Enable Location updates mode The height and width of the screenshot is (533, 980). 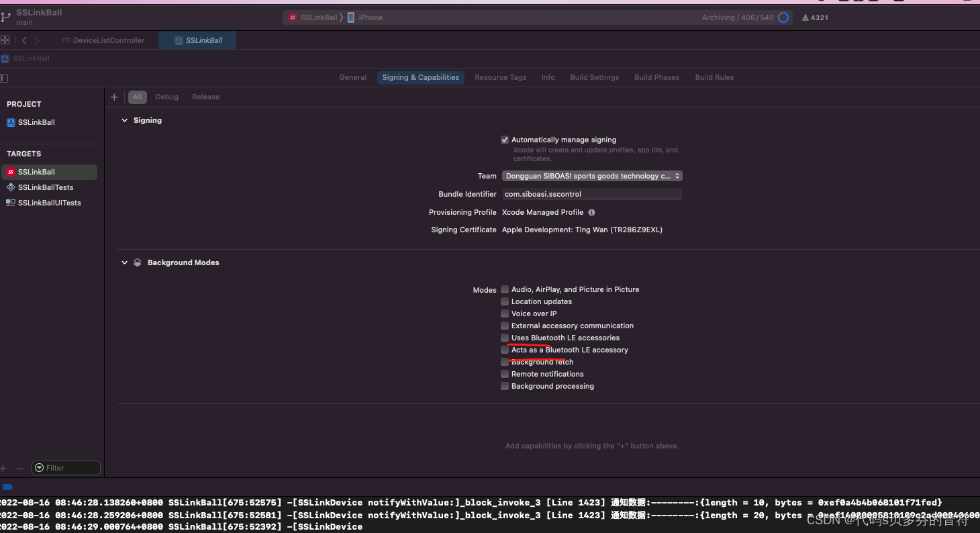click(x=505, y=301)
